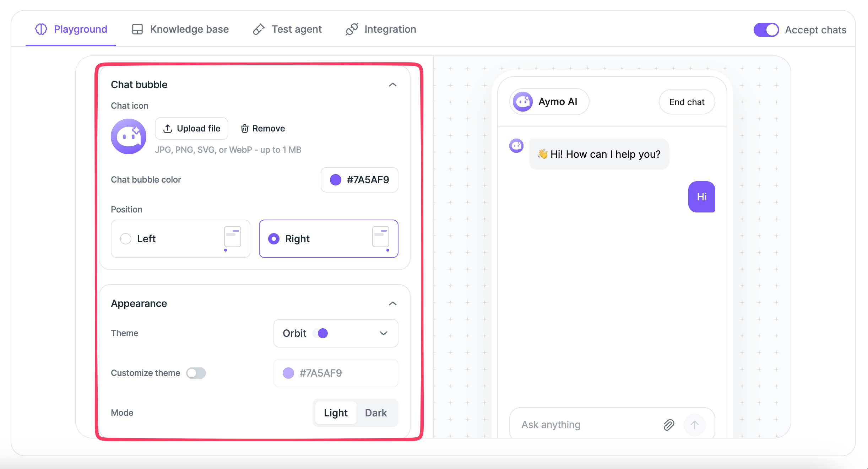Select the Right position radio button

274,239
